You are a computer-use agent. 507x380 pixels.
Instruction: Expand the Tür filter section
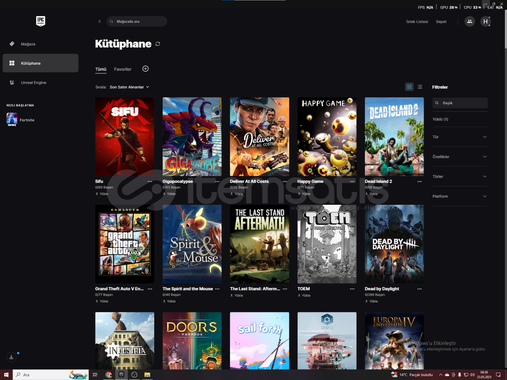[x=460, y=137]
